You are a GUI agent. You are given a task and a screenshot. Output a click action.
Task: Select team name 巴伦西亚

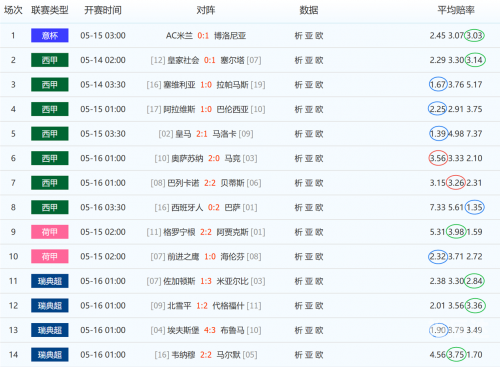click(232, 109)
